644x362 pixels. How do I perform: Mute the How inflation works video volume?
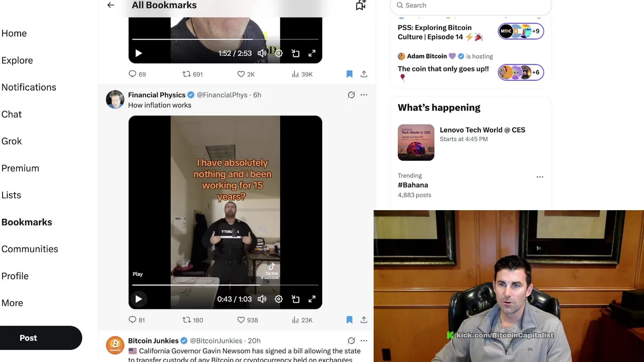pos(262,299)
